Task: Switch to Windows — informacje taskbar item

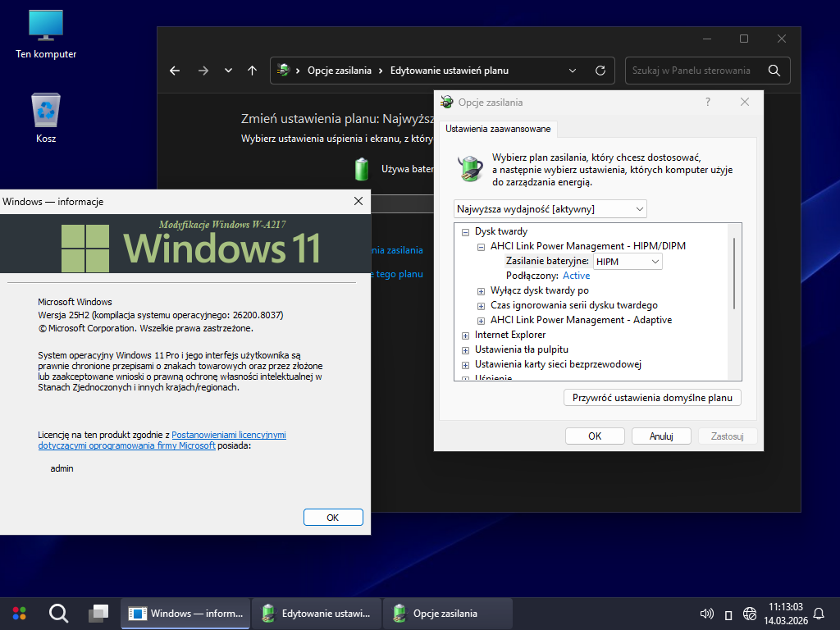Action: [186, 613]
